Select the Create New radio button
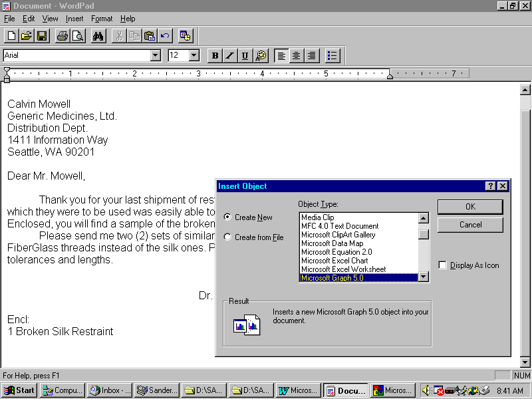The image size is (532, 399). (x=228, y=217)
